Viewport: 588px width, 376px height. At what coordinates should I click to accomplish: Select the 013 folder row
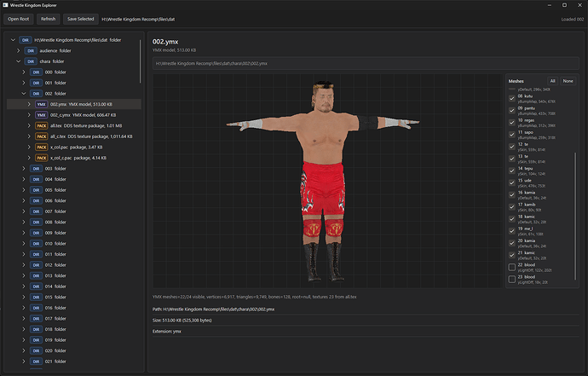[74, 275]
